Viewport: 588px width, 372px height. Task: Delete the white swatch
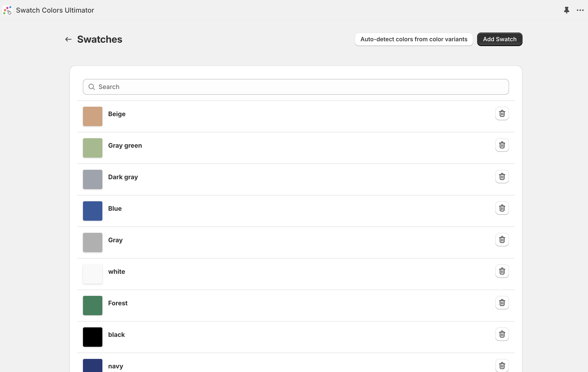[502, 271]
